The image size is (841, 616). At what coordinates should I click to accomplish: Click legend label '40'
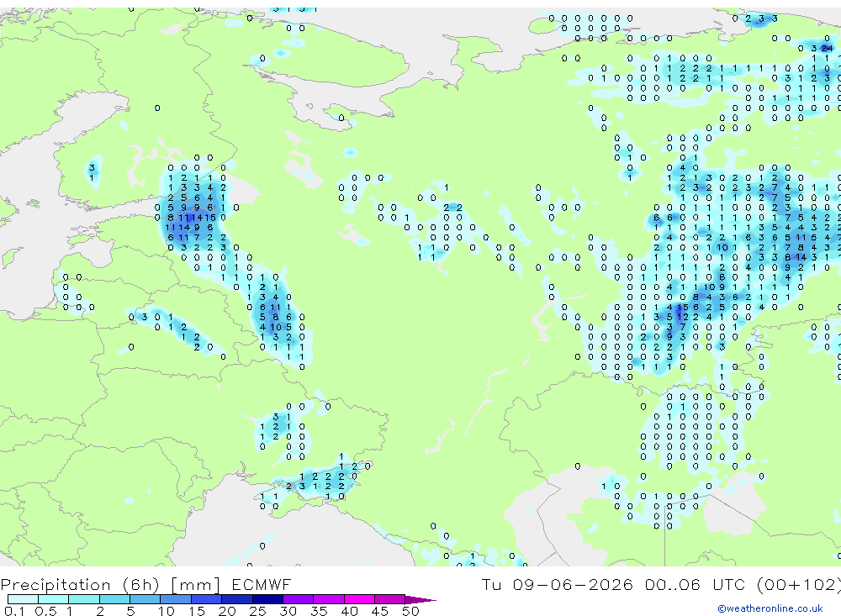click(x=350, y=611)
